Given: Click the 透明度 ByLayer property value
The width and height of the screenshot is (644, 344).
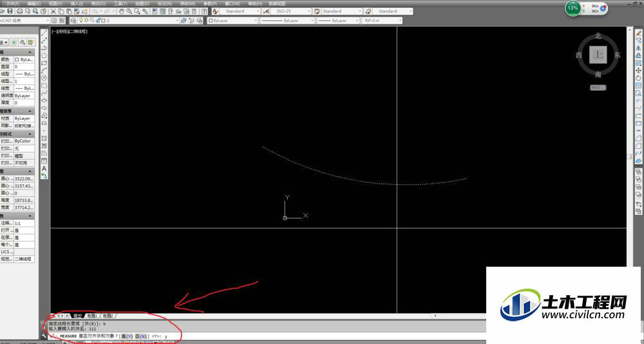Looking at the screenshot, I should (24, 95).
